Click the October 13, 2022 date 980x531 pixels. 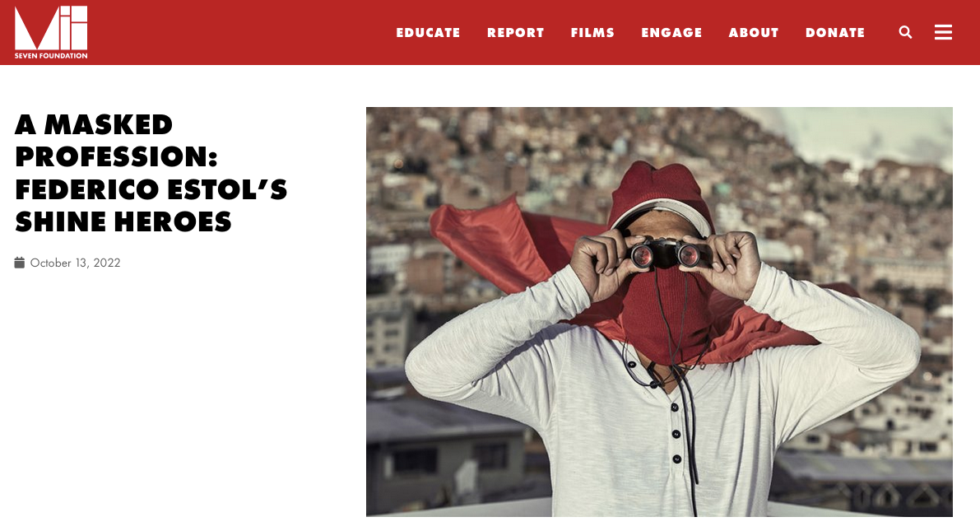[75, 263]
